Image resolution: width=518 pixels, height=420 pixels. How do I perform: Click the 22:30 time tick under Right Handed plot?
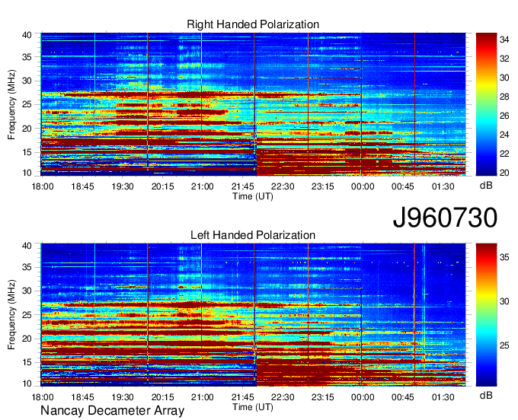[x=283, y=186]
